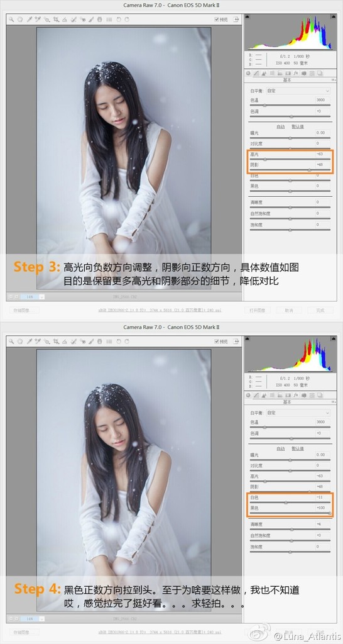Screen dimensions: 343x644
Task: Open the 白平衡 white balance dropdown in Step 3 window
Action: coord(298,91)
